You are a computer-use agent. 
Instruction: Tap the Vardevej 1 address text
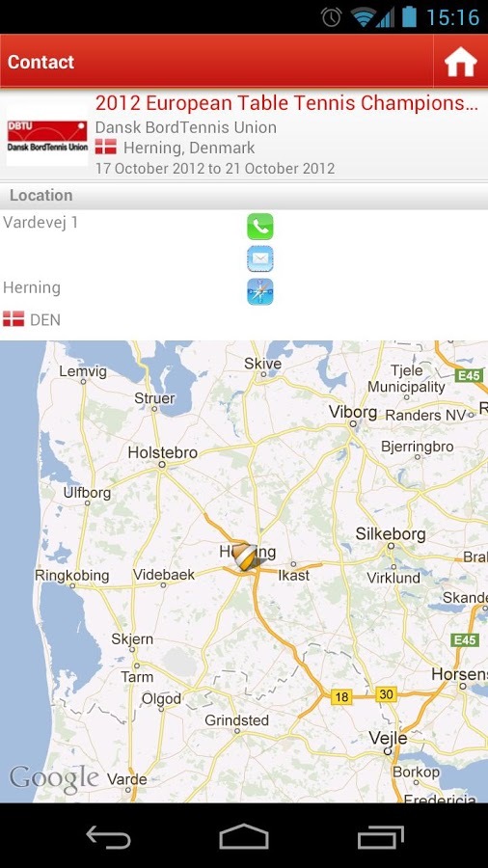click(41, 223)
